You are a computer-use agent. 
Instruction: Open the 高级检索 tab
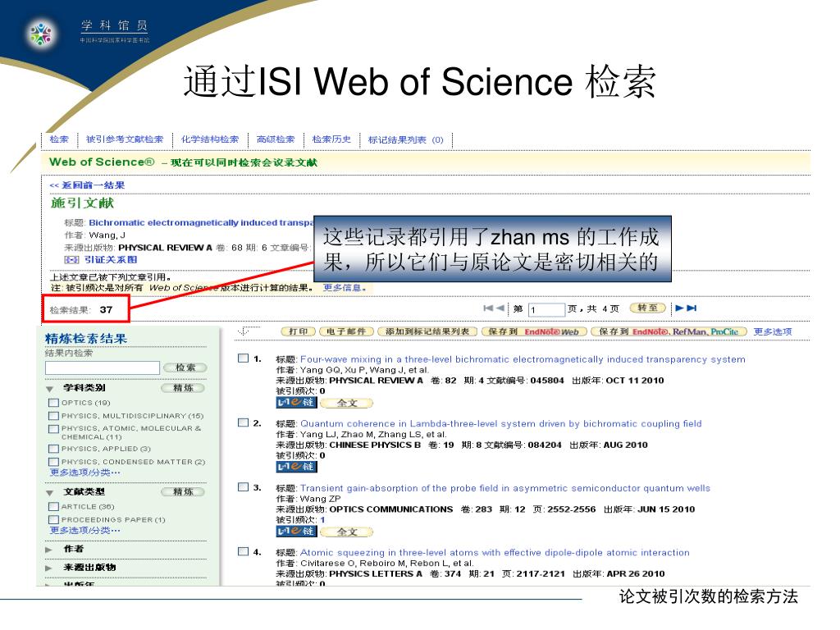276,139
